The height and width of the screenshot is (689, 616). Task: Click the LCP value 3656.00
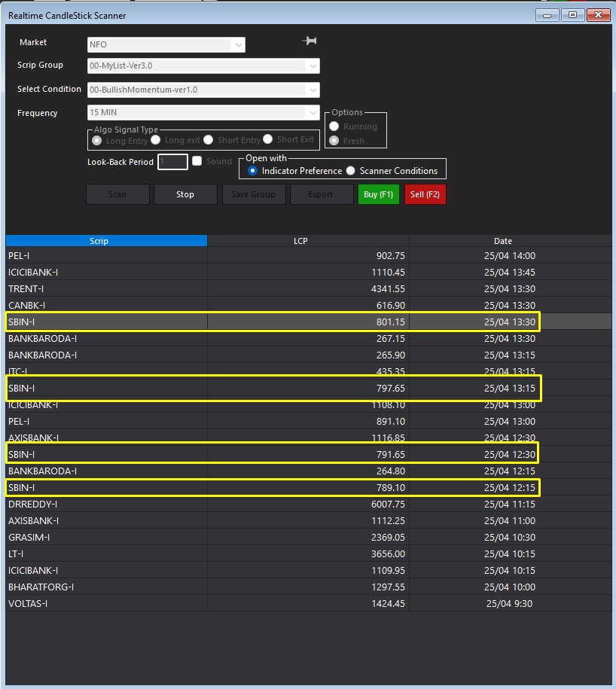click(388, 554)
